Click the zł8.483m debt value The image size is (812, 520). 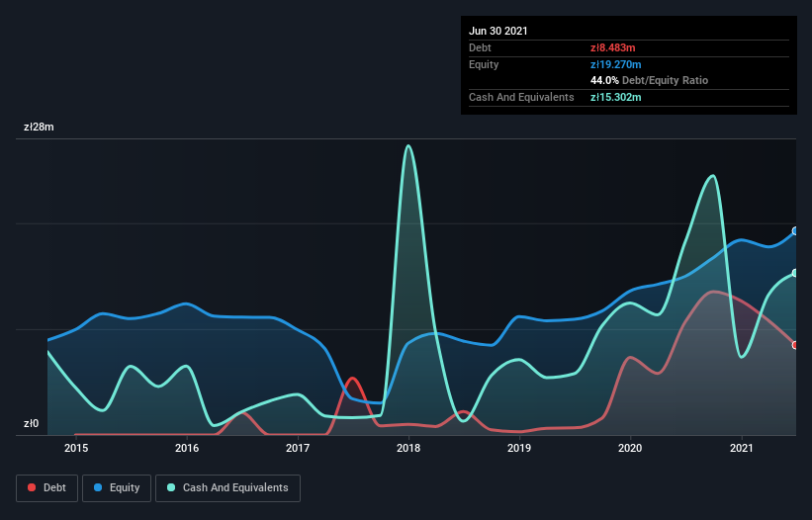[612, 47]
